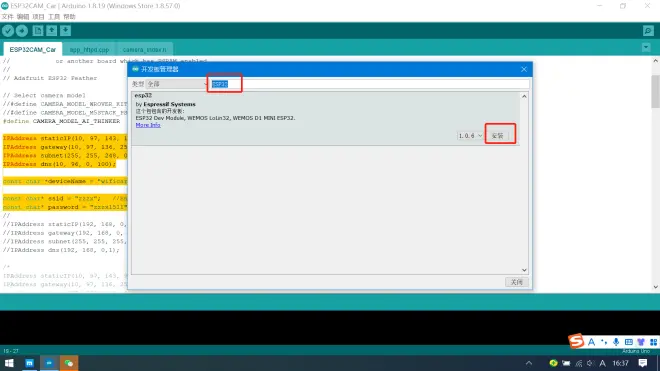Click the // Select camera model comment

coord(44,96)
